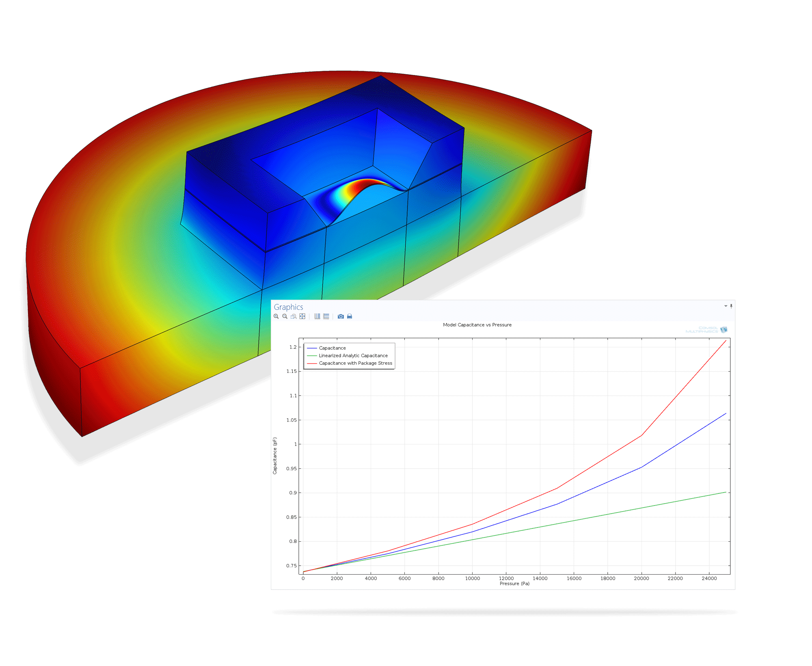Click the Capacitance (pF) axis label
The width and height of the screenshot is (812, 666).
coord(275,456)
